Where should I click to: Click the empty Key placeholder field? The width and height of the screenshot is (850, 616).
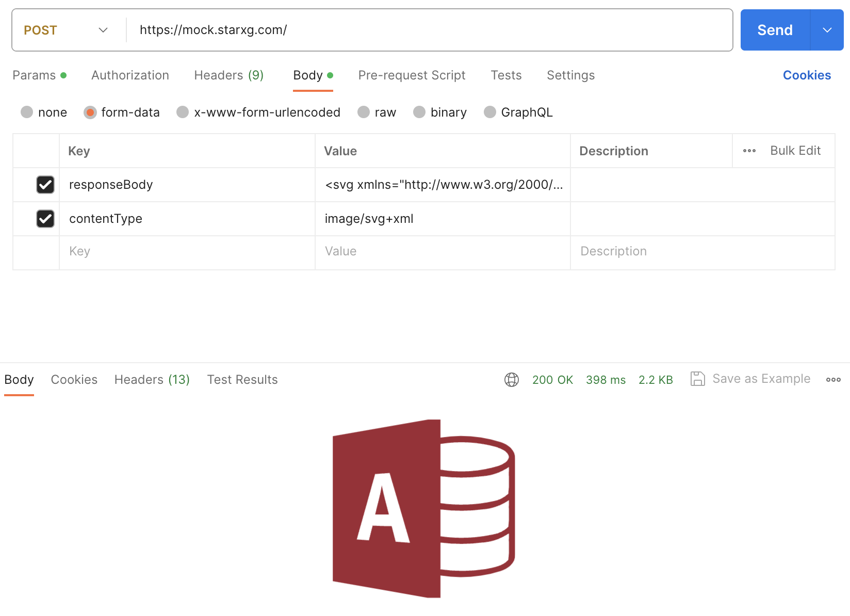(x=187, y=252)
